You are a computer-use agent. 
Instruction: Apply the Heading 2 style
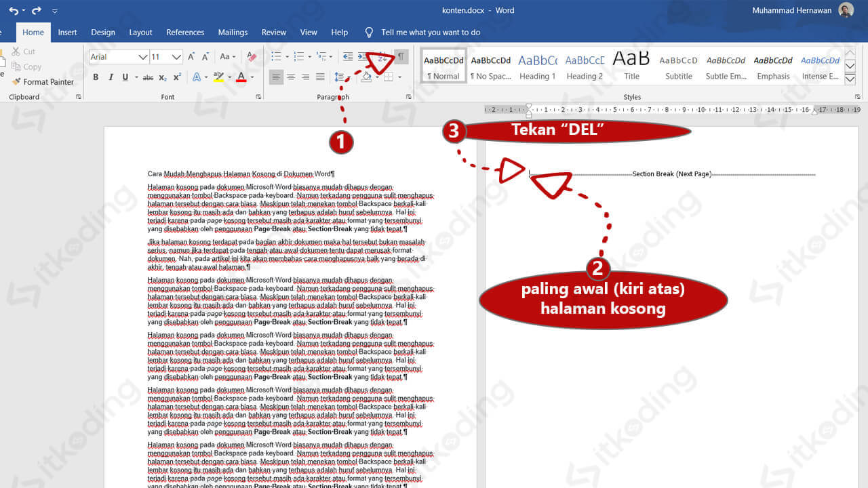[x=585, y=66]
